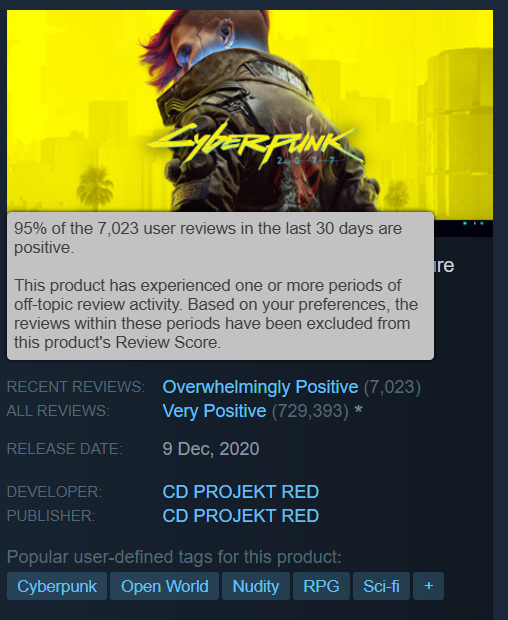The image size is (508, 620).
Task: Open publisher CD PROJEKT RED page
Action: click(x=240, y=516)
